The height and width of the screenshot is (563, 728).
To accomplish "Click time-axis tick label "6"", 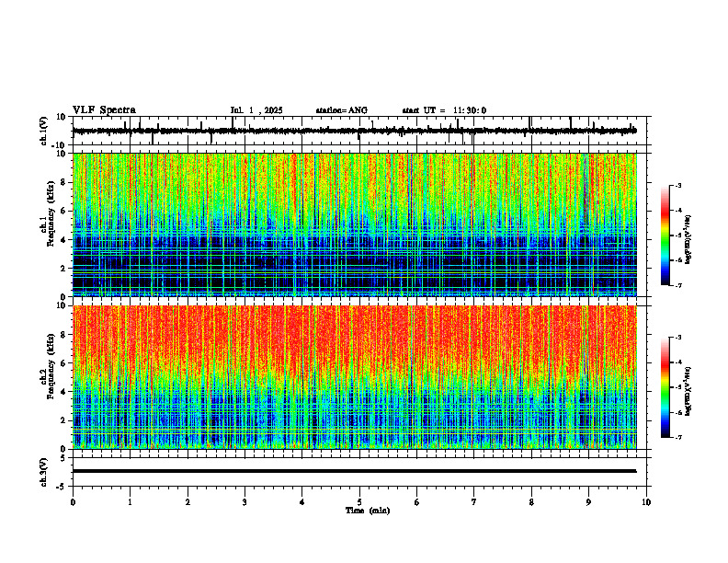I will (417, 502).
